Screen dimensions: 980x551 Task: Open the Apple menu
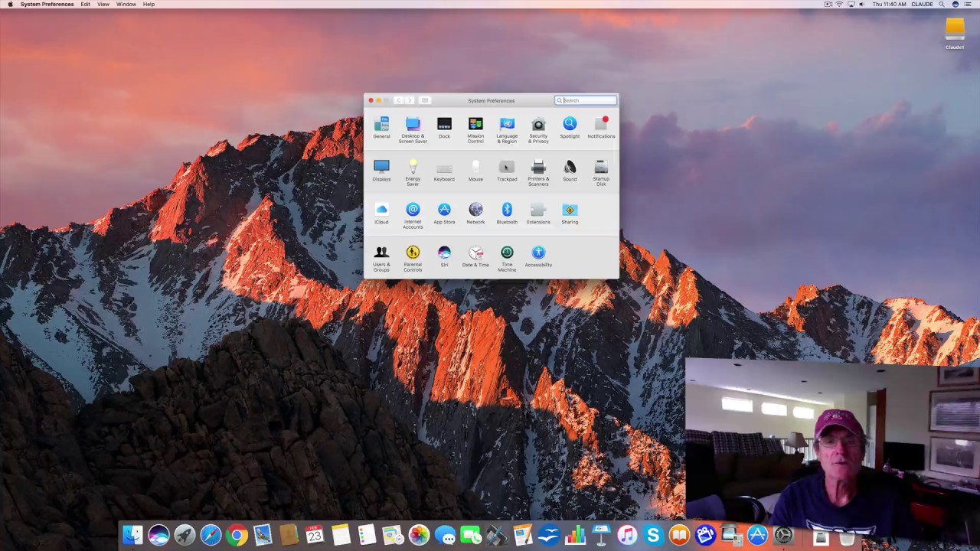pos(9,5)
